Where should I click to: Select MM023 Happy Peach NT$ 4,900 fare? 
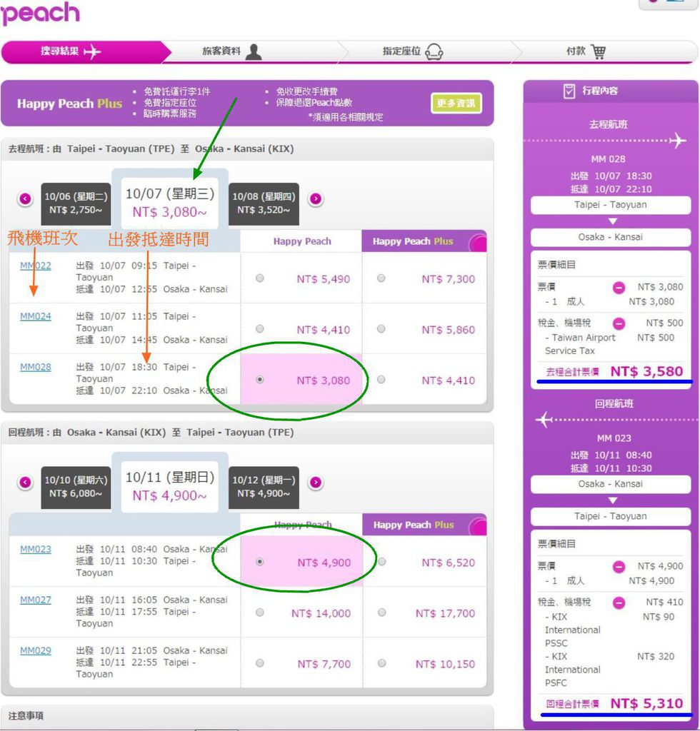pos(260,562)
